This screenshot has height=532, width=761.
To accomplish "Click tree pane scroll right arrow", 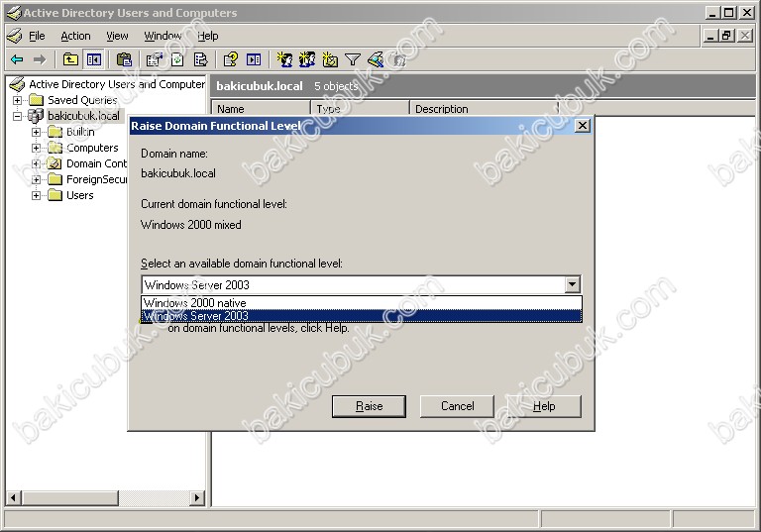I will point(196,497).
